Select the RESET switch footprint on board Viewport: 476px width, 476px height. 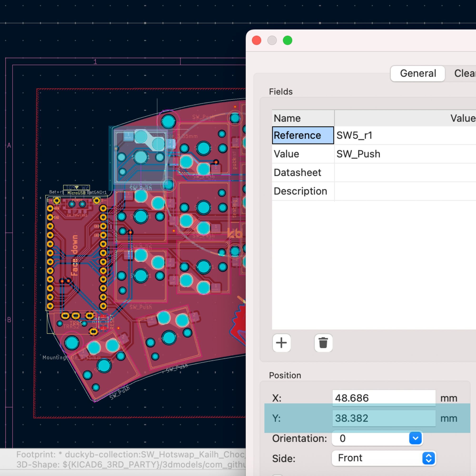pos(103,322)
